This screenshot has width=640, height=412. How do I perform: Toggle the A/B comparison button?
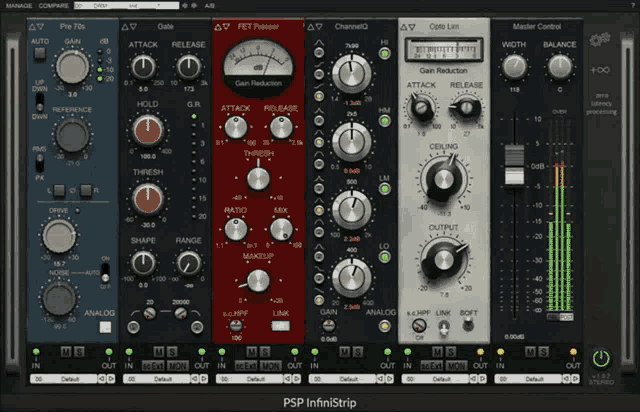click(209, 5)
